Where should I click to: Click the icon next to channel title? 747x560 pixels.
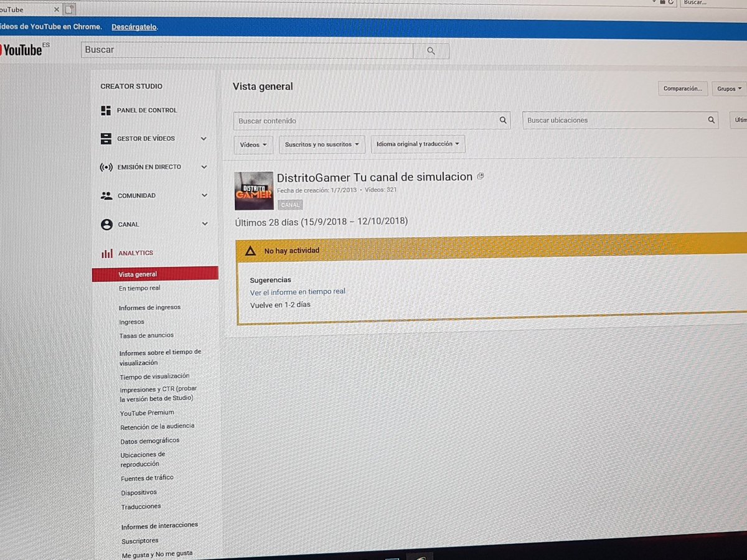point(480,177)
